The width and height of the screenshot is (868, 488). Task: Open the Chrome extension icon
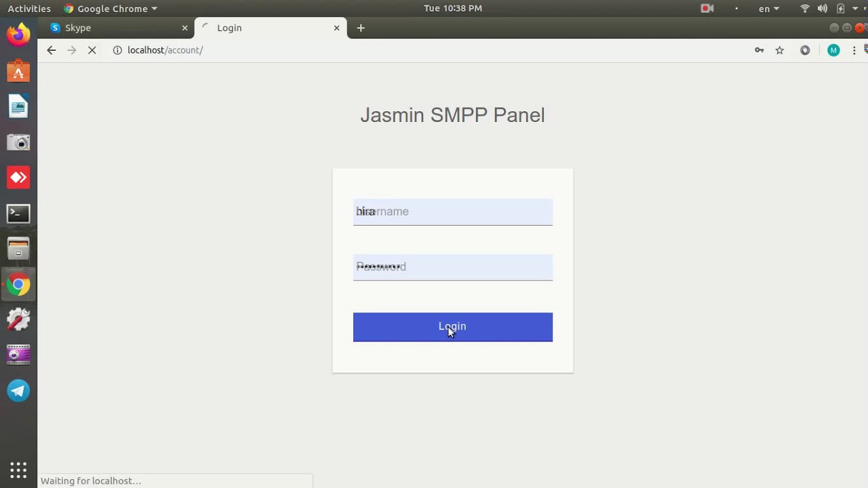805,50
